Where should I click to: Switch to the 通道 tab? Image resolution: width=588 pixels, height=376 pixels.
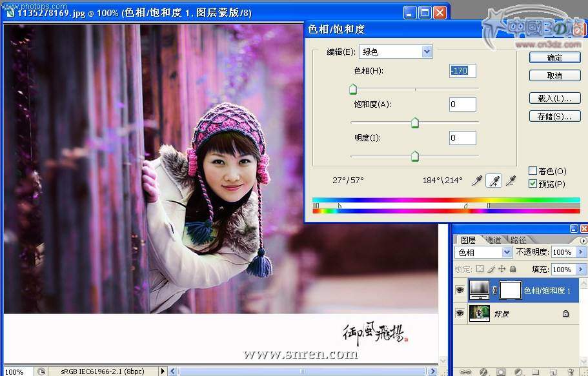tap(493, 240)
